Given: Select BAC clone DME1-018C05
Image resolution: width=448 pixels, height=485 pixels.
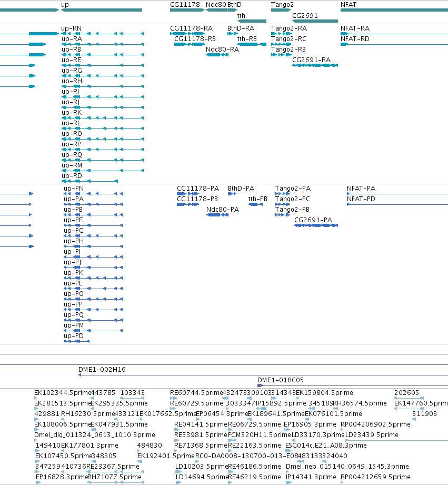Looking at the screenshot, I should [x=281, y=380].
